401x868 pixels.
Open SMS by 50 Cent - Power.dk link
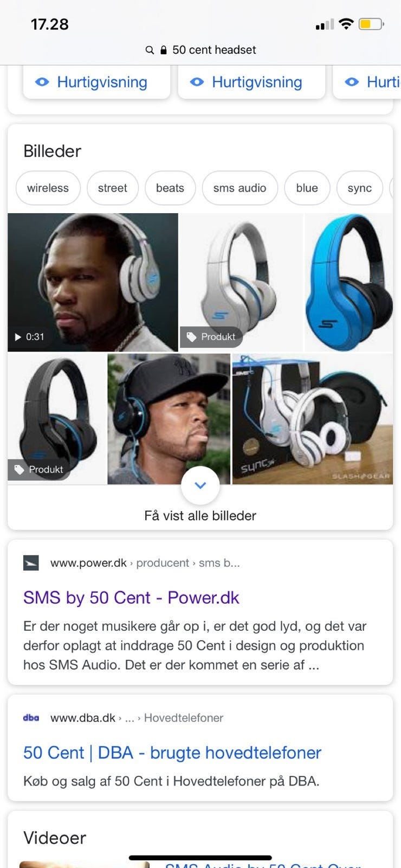coord(131,597)
